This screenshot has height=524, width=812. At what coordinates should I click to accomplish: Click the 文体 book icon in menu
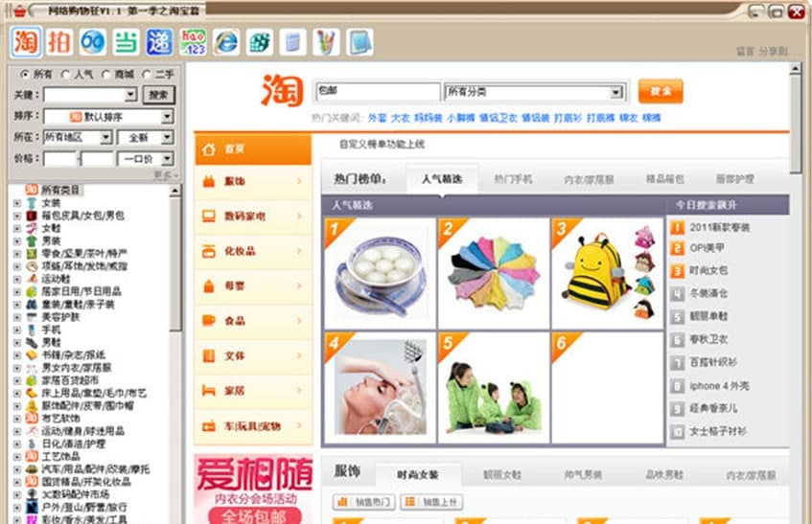click(x=209, y=356)
